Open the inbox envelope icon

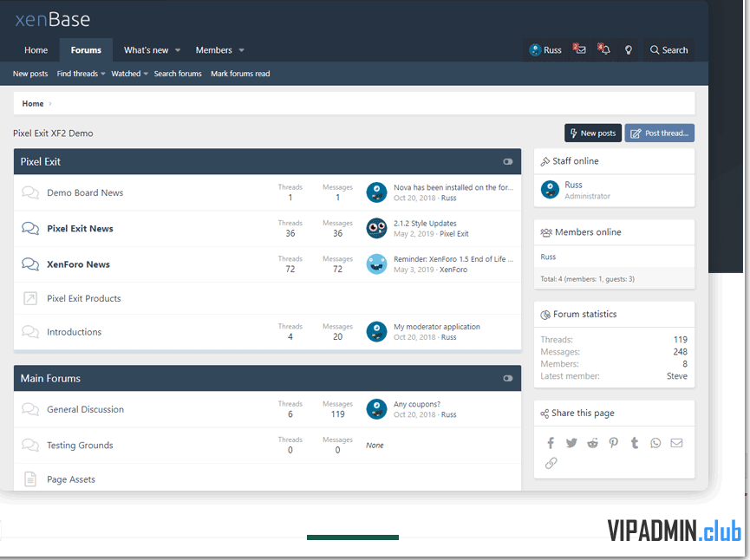579,49
